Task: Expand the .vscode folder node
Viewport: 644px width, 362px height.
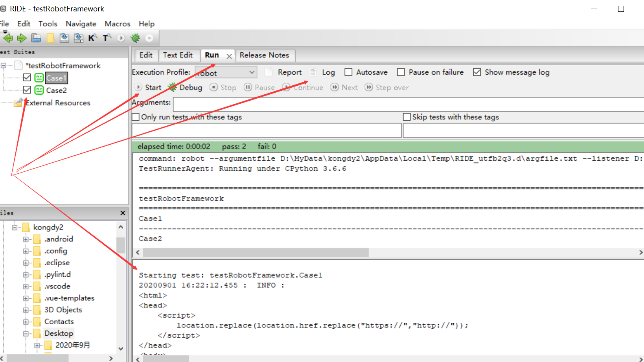Action: (26, 287)
